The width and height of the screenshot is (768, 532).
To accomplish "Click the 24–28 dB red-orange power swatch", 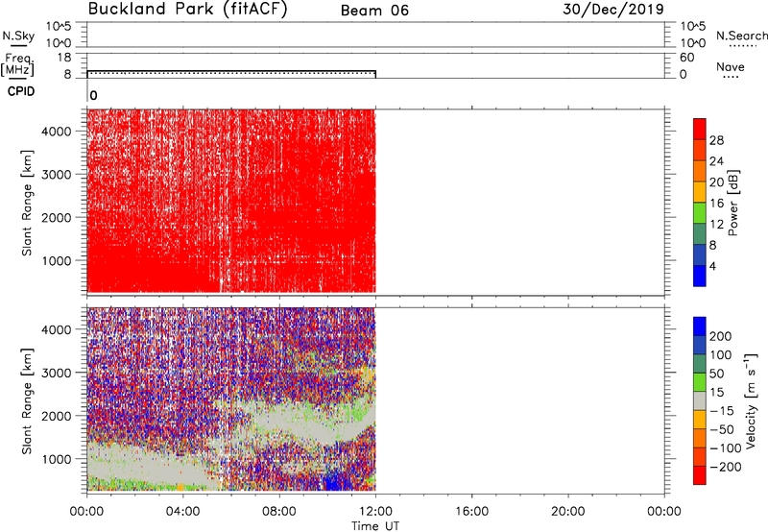I will coord(700,150).
